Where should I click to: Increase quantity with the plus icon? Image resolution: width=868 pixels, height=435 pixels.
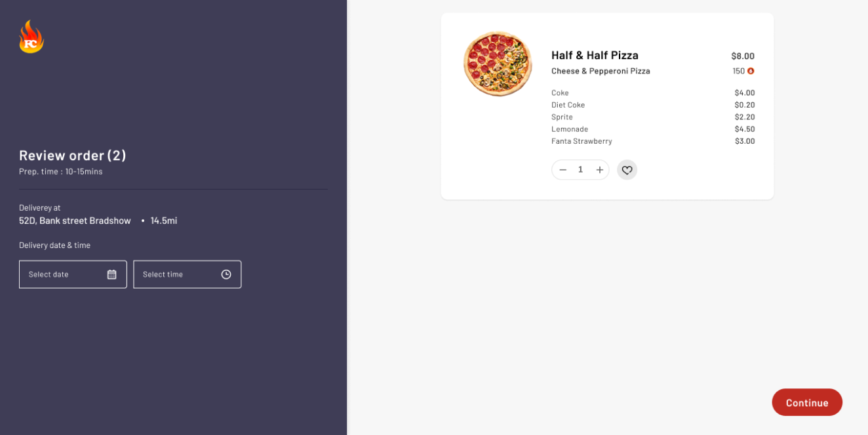click(x=599, y=170)
